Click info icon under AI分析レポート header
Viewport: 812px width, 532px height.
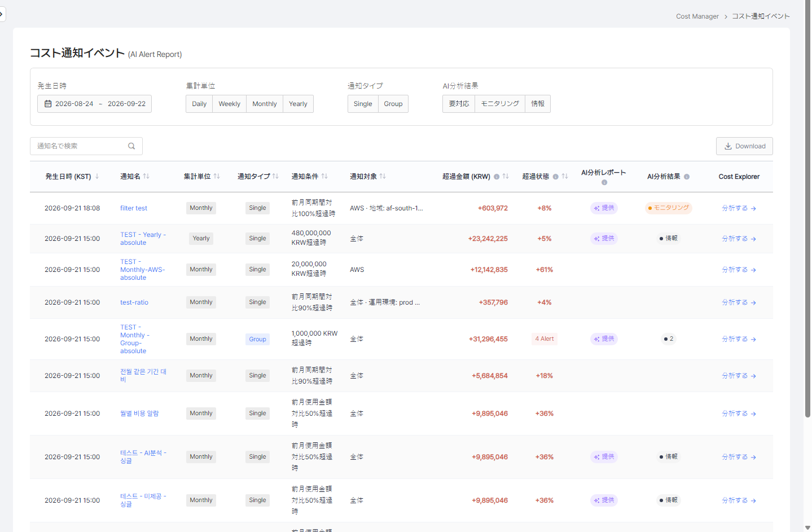(x=604, y=182)
